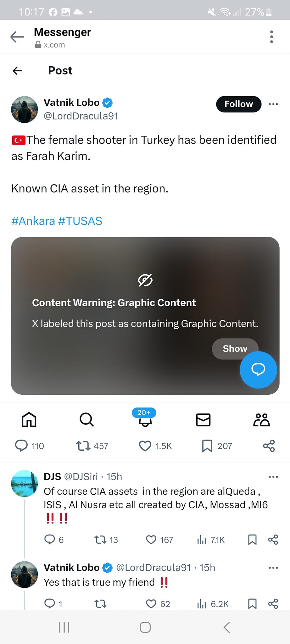Return to the Post list via back arrow
This screenshot has height=644, width=290.
(x=17, y=70)
